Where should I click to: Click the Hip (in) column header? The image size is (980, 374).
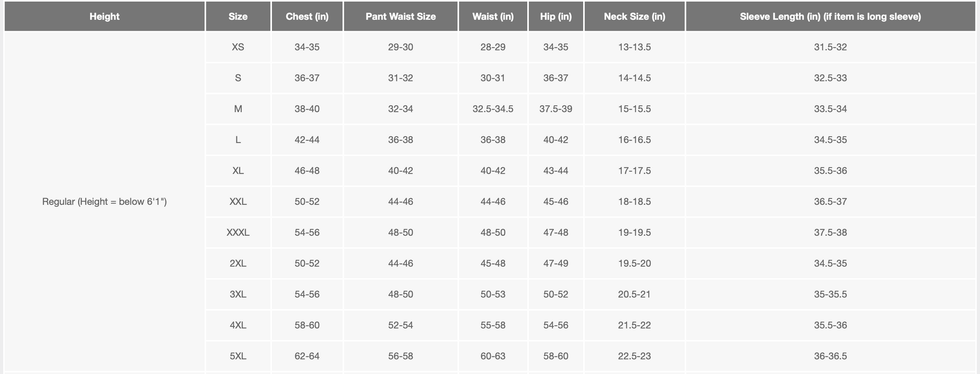point(555,17)
